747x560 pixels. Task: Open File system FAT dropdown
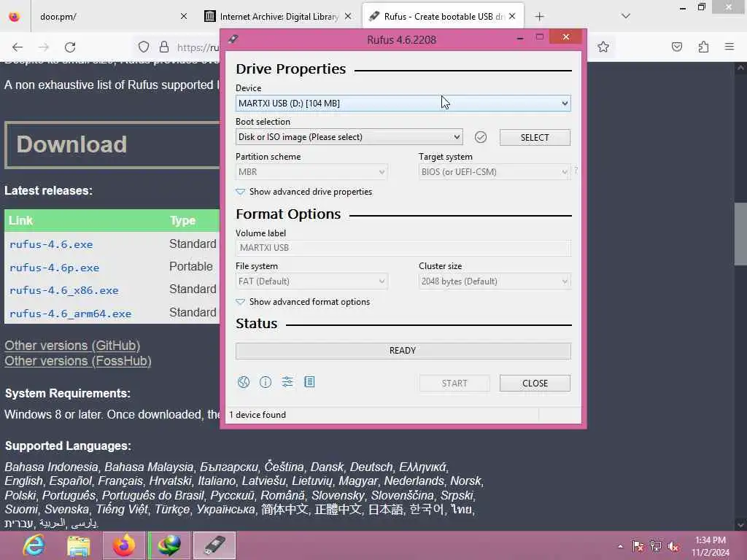311,281
